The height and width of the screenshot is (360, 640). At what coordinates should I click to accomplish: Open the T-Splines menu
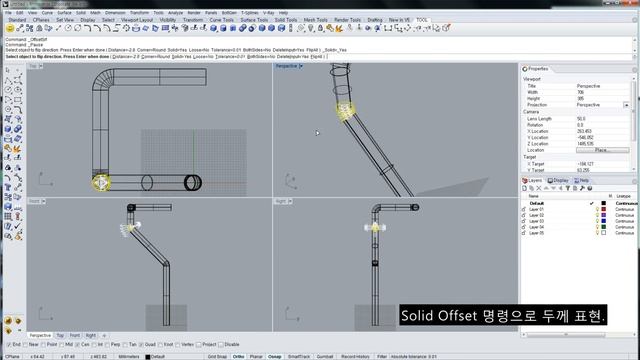[x=250, y=13]
